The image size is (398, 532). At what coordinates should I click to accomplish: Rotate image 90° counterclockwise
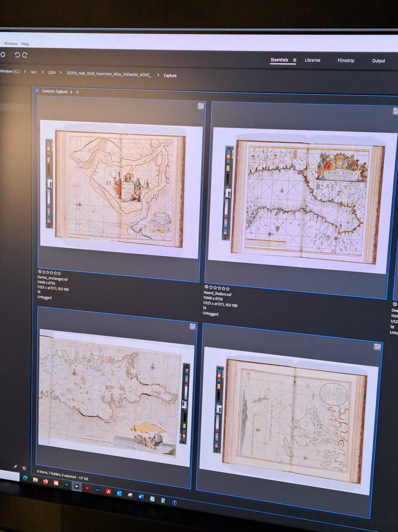pos(17,55)
